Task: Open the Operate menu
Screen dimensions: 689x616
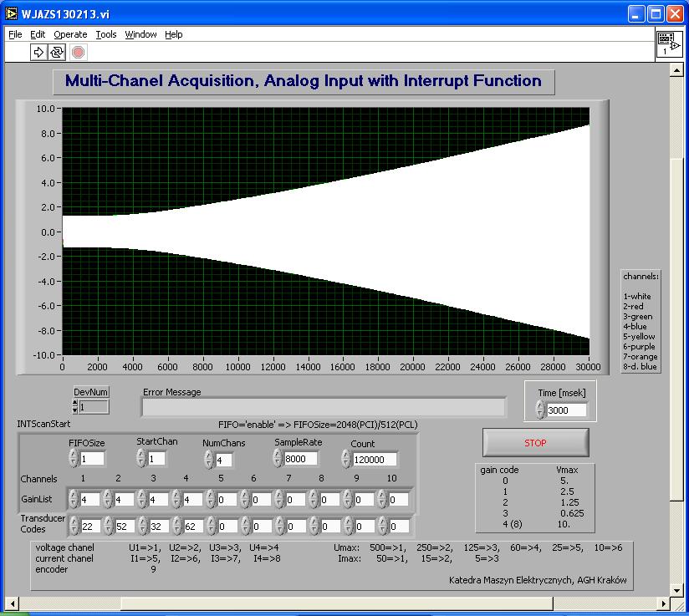Action: [x=70, y=34]
